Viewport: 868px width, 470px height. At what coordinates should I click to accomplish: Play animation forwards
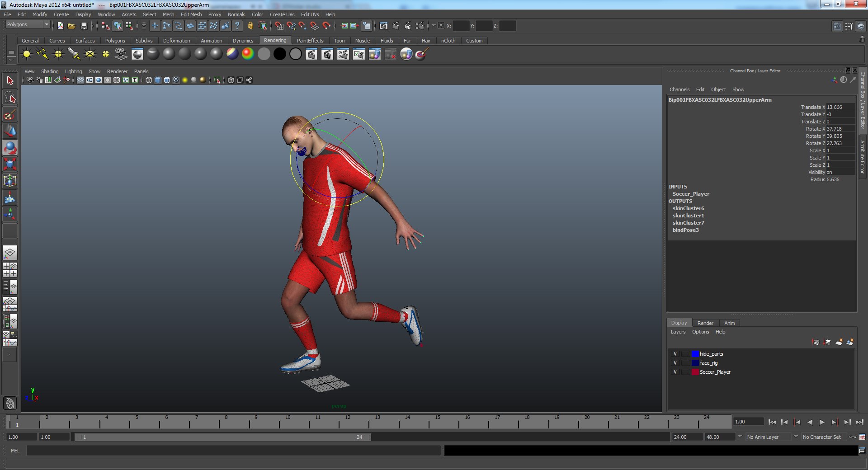pyautogui.click(x=822, y=422)
